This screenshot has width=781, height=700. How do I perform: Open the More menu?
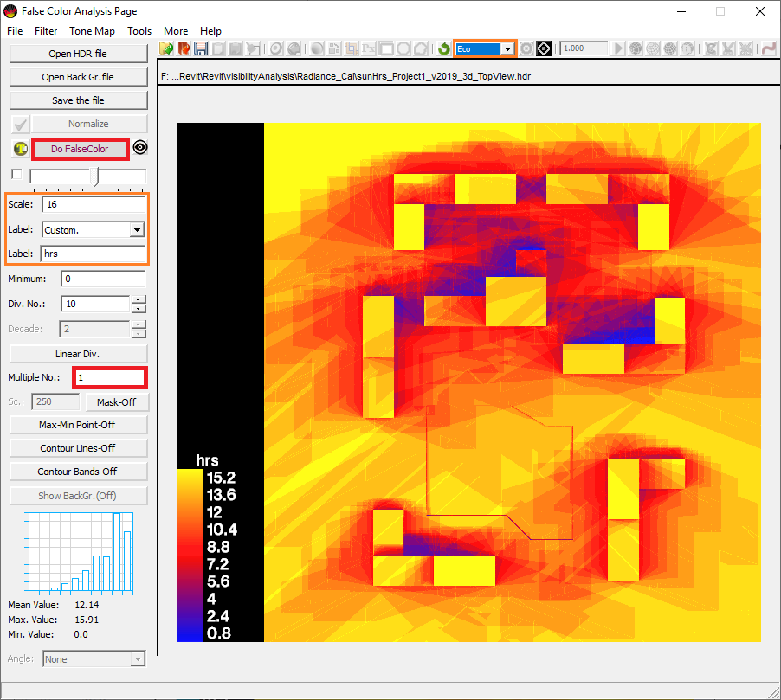(176, 31)
